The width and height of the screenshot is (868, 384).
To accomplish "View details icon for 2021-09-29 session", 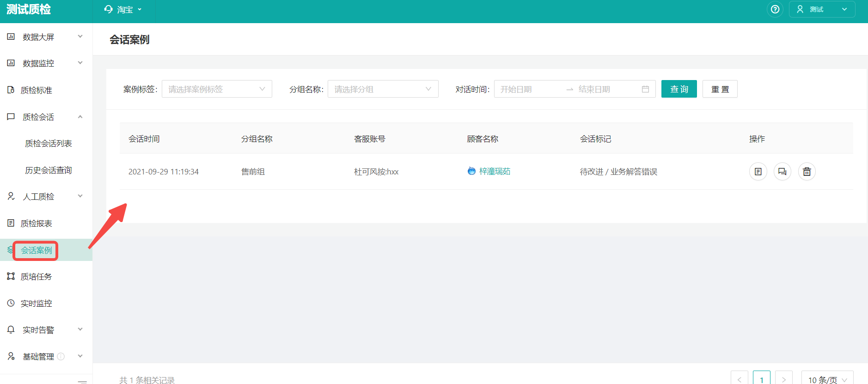I will tap(758, 172).
